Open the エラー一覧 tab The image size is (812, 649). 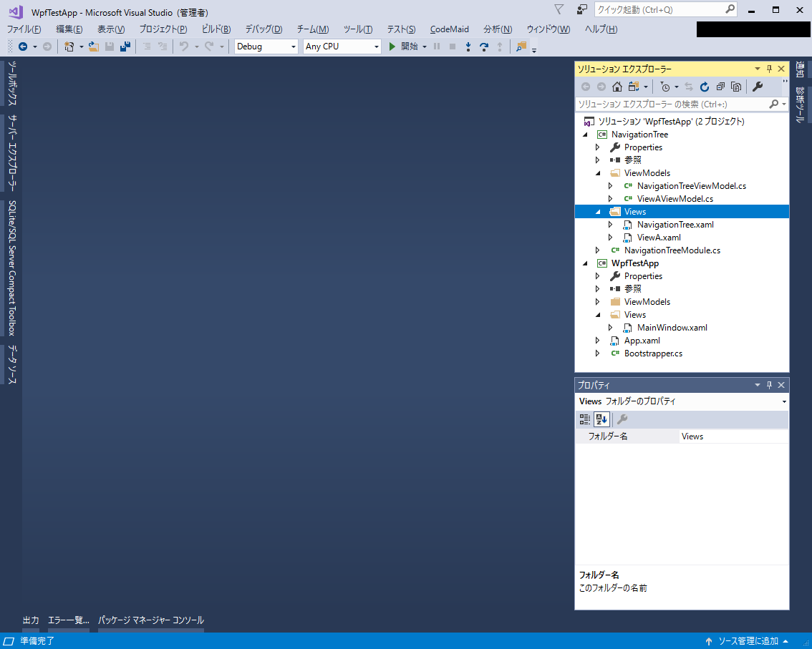(68, 620)
